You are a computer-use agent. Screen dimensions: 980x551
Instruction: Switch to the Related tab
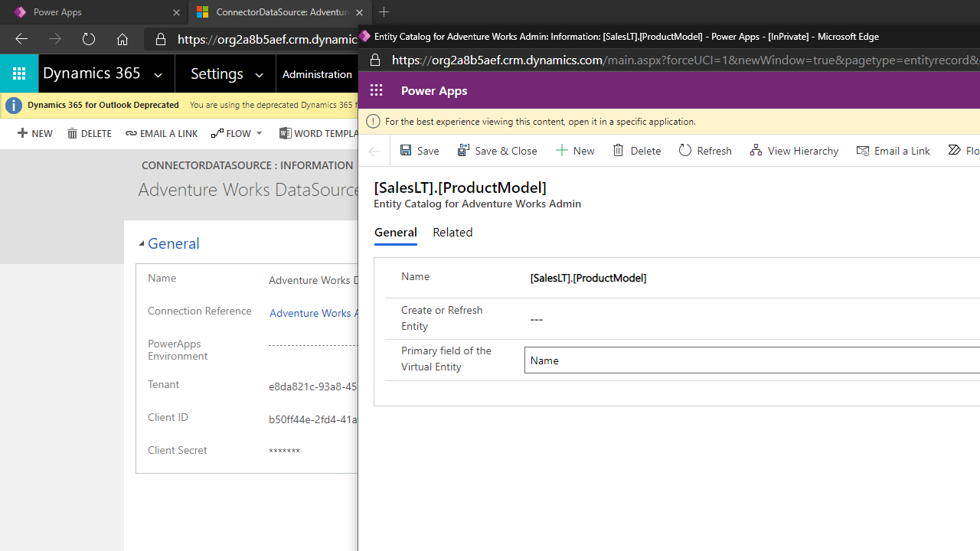coord(452,233)
